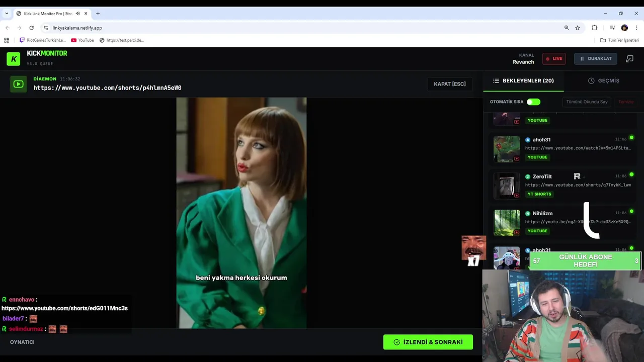This screenshot has width=644, height=362.
Task: Open the YouTube bookmark
Action: tap(83, 40)
